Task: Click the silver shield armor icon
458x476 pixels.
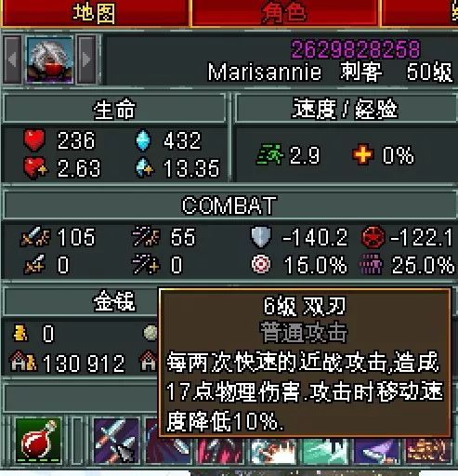Action: (261, 237)
